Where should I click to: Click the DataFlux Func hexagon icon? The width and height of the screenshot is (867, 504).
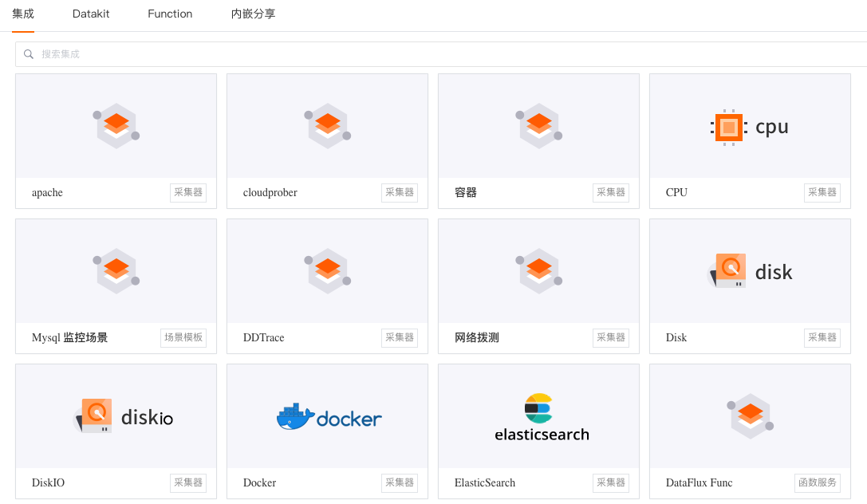[750, 416]
